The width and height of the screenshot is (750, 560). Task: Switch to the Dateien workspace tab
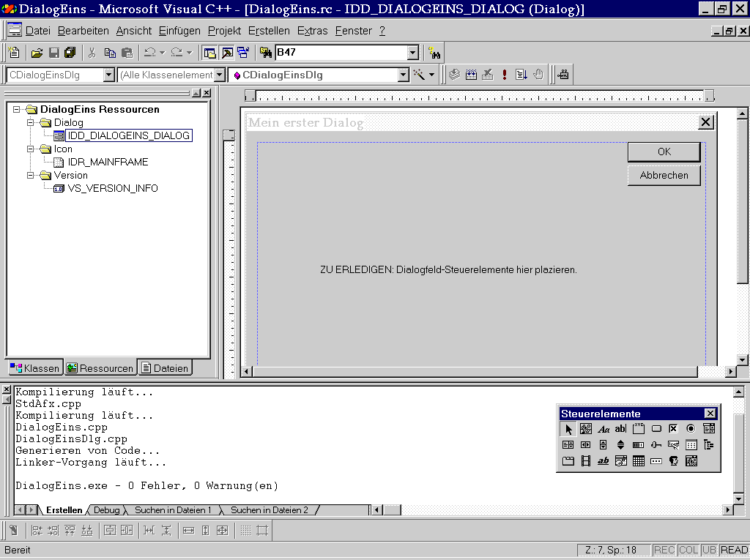(165, 368)
